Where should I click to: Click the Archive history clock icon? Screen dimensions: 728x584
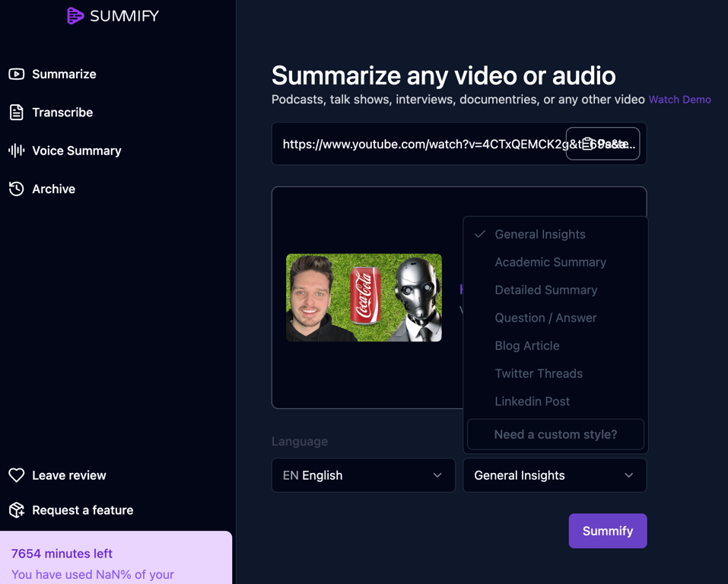click(17, 189)
